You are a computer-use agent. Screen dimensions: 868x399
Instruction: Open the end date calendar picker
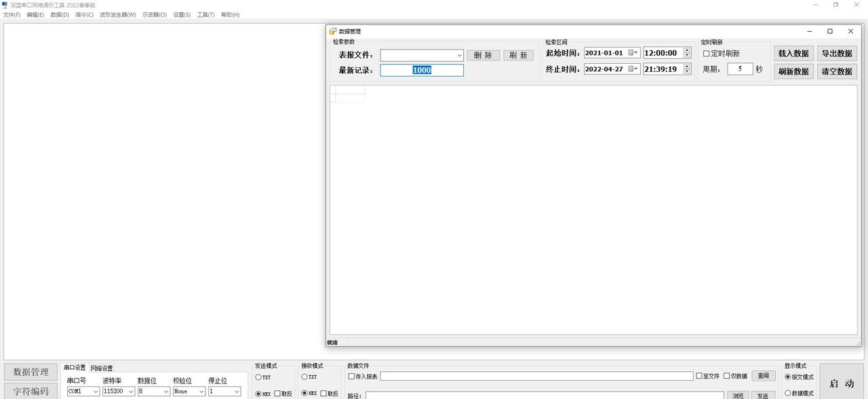633,69
